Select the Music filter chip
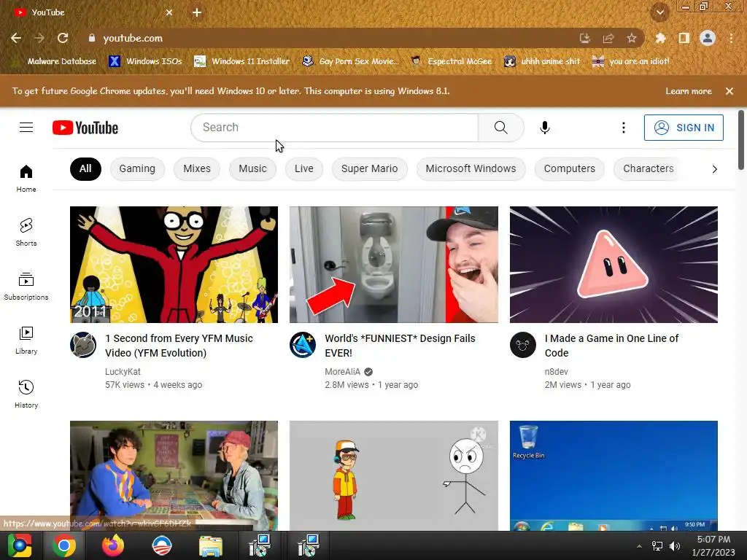The width and height of the screenshot is (747, 560). 252,168
